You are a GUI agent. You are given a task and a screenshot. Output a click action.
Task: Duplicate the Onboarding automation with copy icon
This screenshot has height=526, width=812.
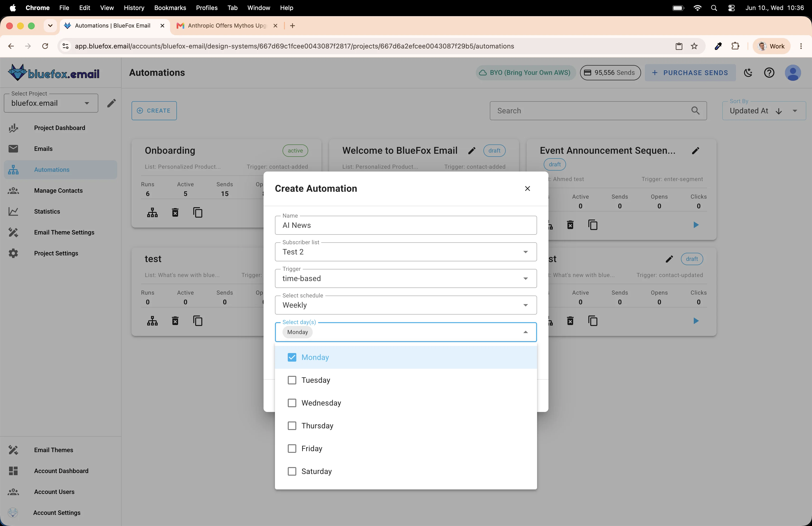coord(198,213)
